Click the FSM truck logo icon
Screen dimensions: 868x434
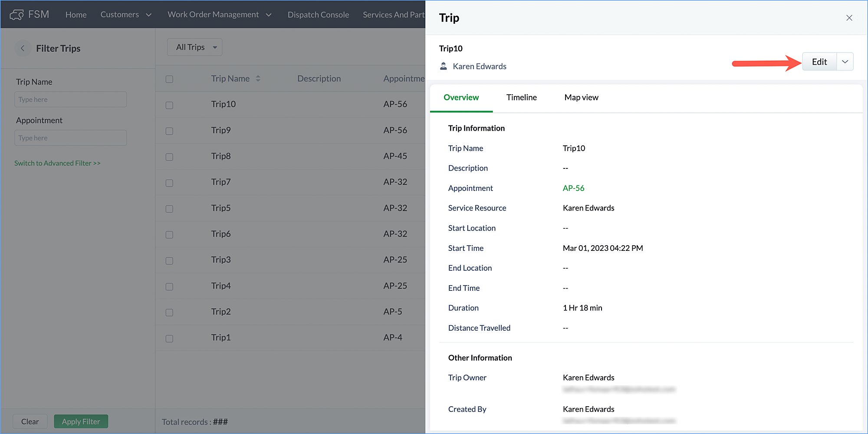[x=16, y=15]
